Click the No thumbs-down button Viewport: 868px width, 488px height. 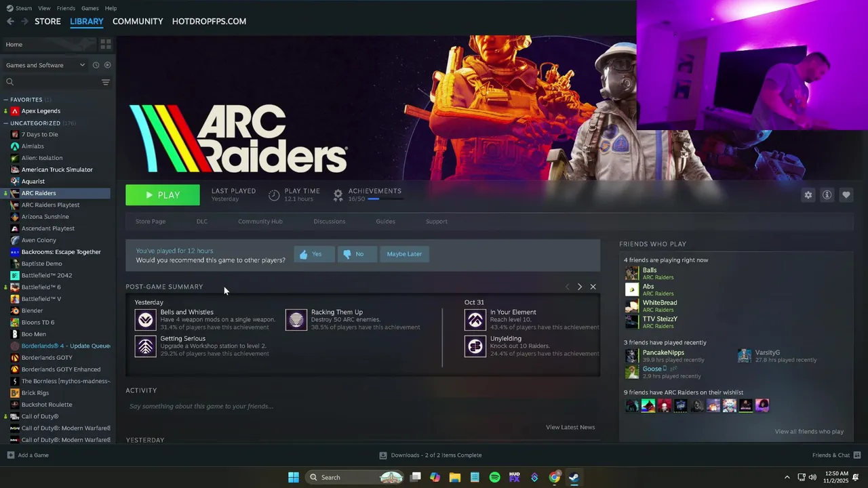pyautogui.click(x=357, y=254)
